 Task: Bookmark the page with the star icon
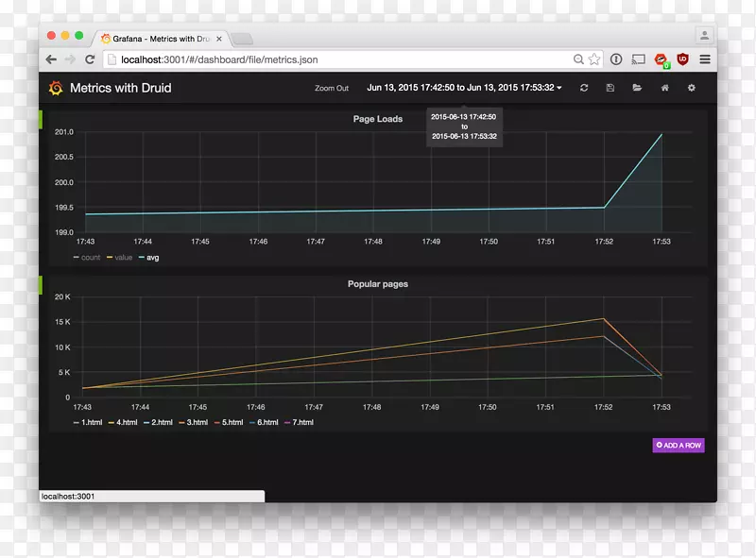pyautogui.click(x=594, y=59)
